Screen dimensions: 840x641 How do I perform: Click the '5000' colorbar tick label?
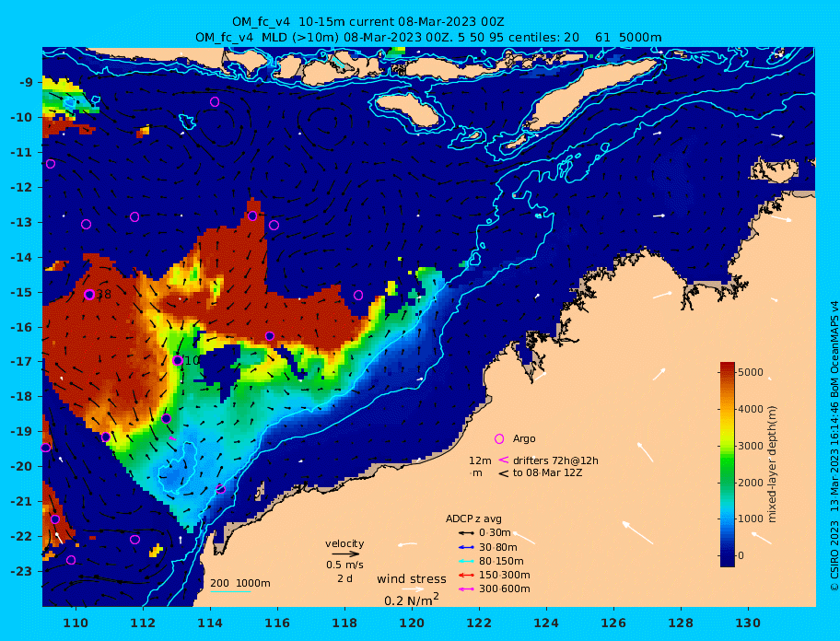point(750,372)
